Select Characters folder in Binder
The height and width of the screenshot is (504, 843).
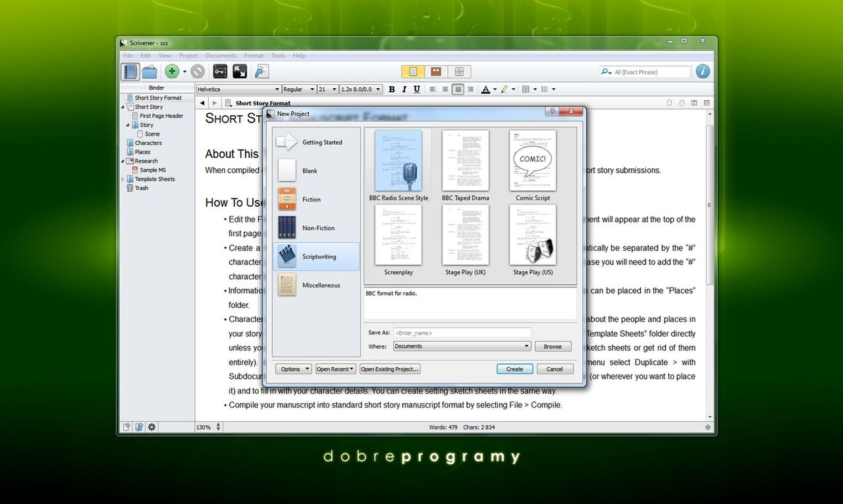(x=148, y=143)
